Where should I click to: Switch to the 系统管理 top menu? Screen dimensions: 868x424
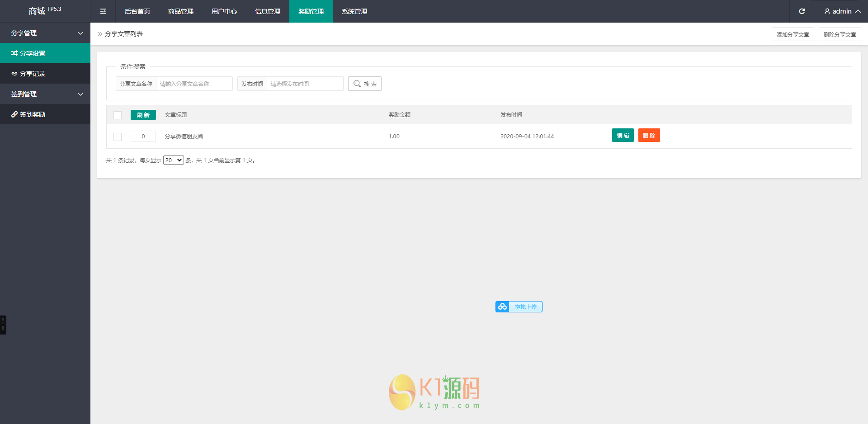tap(354, 11)
